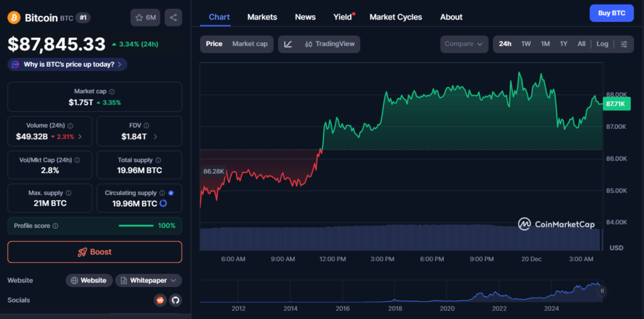644x319 pixels.
Task: Open the Market Cycles tab
Action: tap(396, 17)
